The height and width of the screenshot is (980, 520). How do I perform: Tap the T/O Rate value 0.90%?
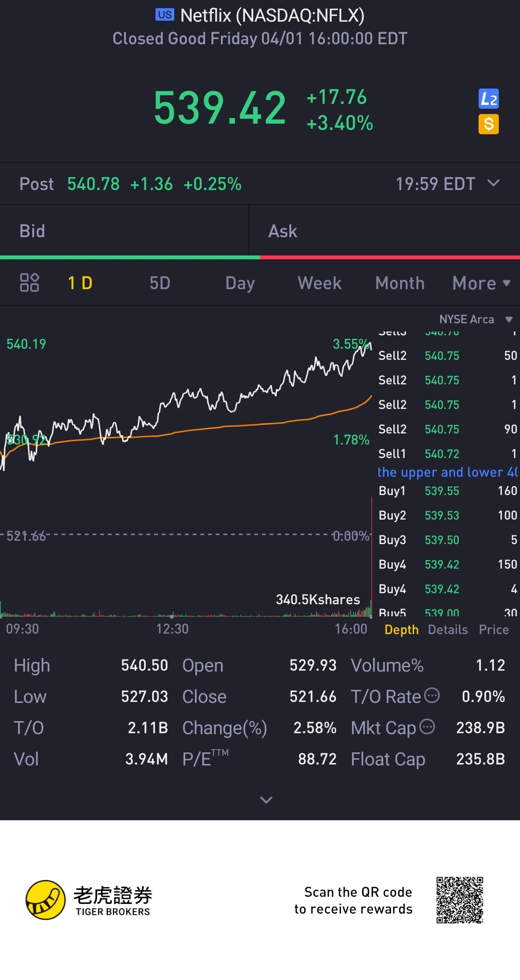click(x=483, y=697)
